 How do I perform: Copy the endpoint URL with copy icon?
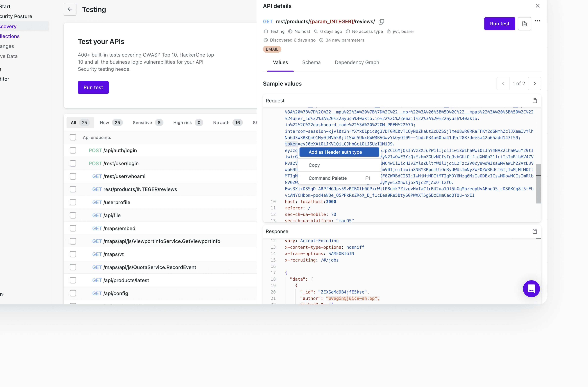pos(381,22)
